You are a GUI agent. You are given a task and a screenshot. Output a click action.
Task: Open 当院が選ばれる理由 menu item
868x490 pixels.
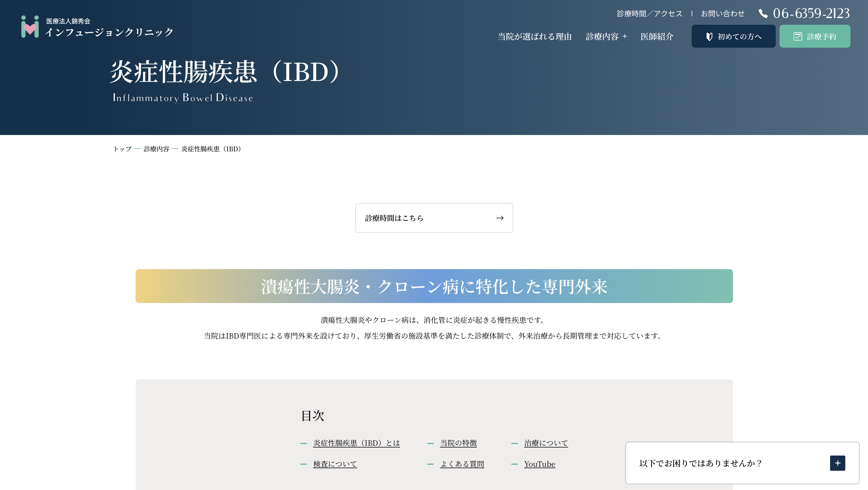pos(535,36)
